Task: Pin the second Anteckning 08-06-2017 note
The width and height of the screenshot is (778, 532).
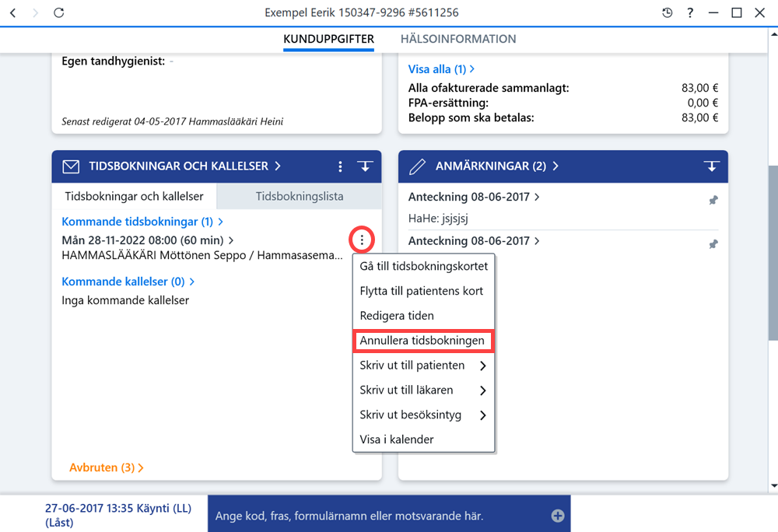Action: (x=713, y=244)
